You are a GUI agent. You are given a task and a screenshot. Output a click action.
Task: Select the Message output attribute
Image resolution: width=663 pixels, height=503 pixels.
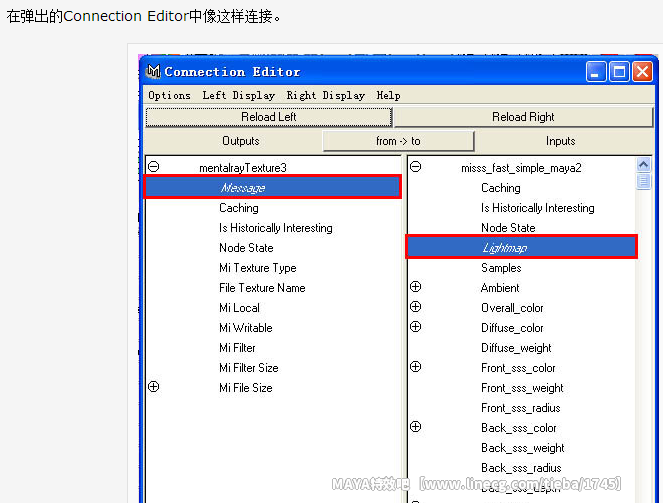pos(273,187)
